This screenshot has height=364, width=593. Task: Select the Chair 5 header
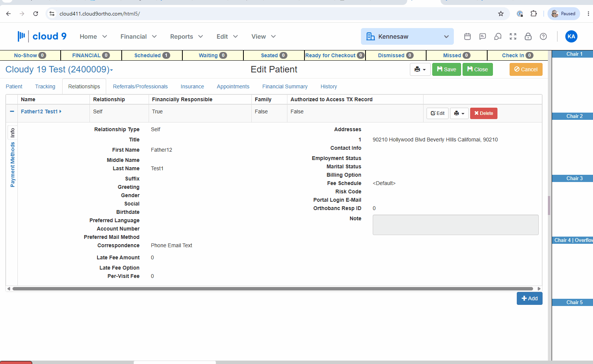(x=573, y=303)
